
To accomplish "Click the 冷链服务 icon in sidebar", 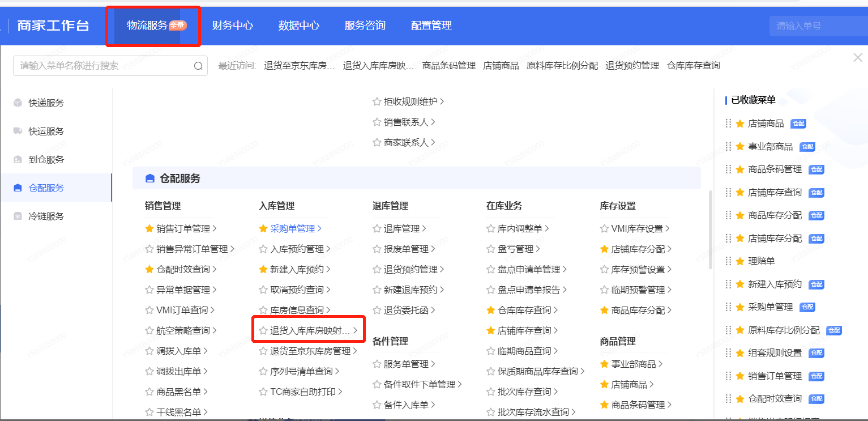I will pyautogui.click(x=18, y=216).
